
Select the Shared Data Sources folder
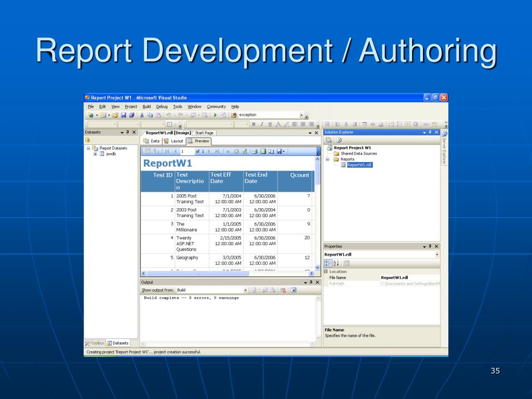click(358, 153)
